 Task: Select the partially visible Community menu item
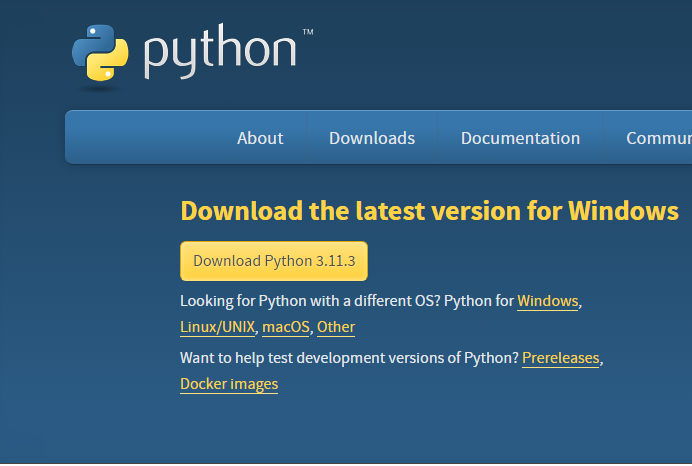(658, 138)
